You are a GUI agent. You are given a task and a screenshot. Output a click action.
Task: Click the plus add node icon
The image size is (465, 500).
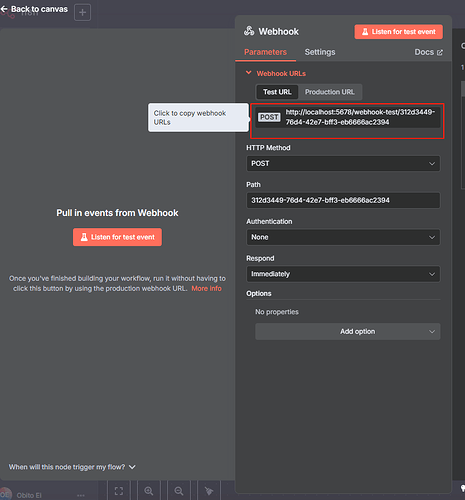tap(82, 13)
